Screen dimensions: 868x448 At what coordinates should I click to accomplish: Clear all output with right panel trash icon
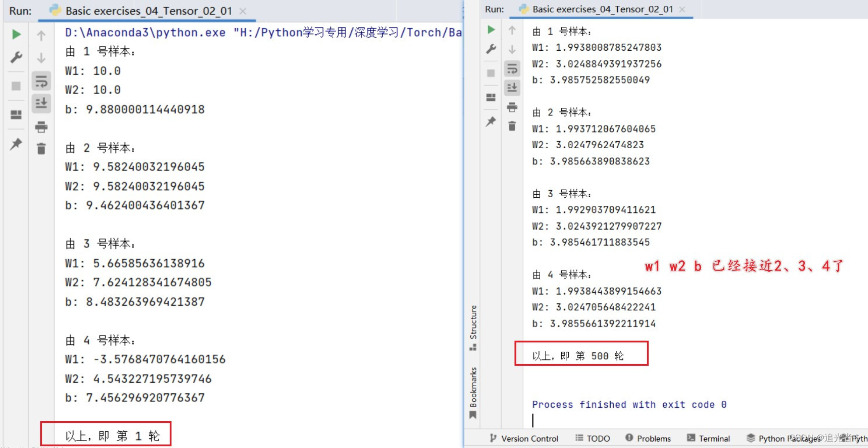(512, 126)
